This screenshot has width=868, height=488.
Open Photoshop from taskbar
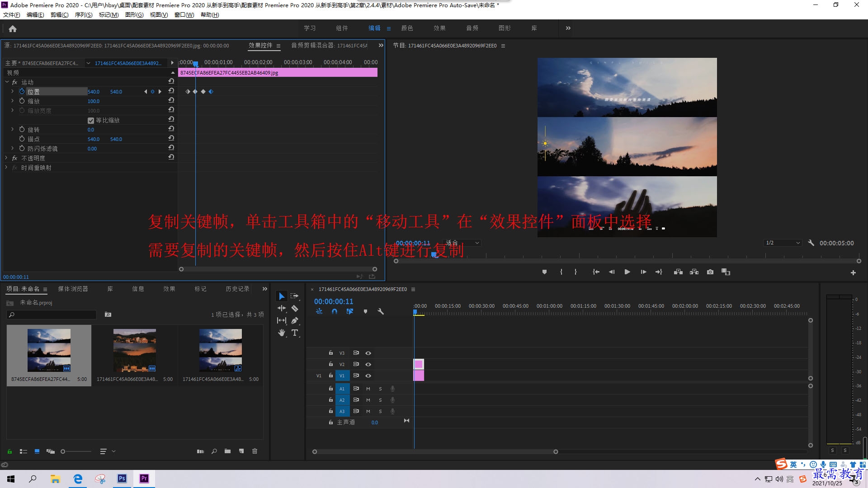(x=122, y=479)
